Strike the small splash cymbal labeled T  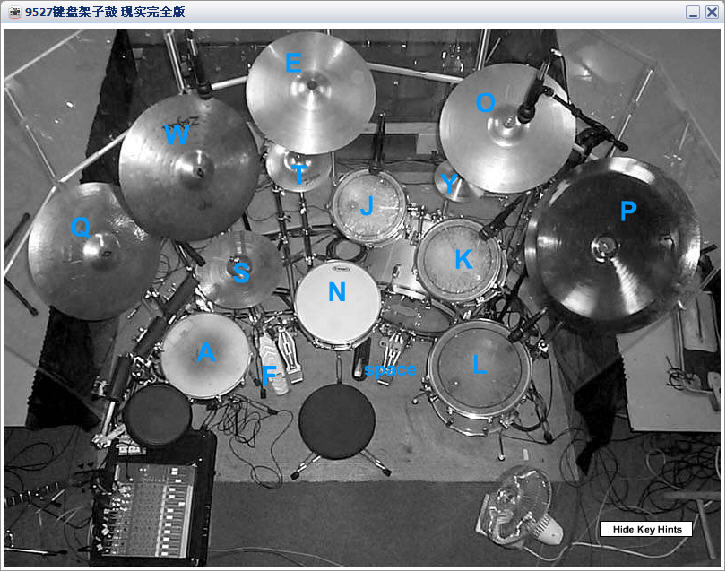point(299,167)
